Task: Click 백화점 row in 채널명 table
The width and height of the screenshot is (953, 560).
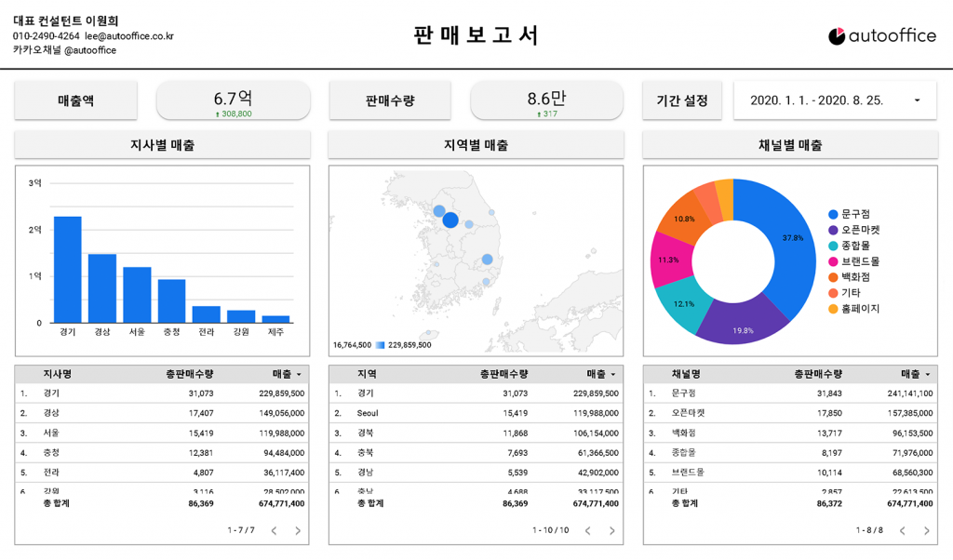Action: pos(790,433)
